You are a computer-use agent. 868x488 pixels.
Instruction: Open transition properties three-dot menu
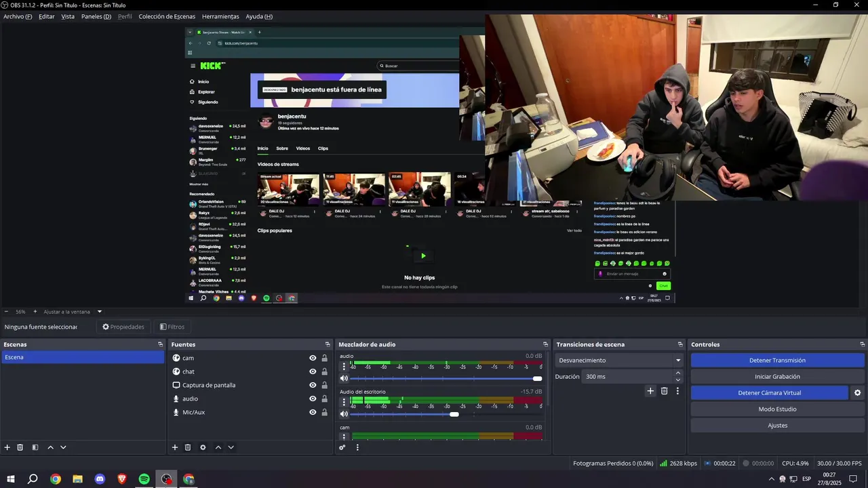click(677, 391)
